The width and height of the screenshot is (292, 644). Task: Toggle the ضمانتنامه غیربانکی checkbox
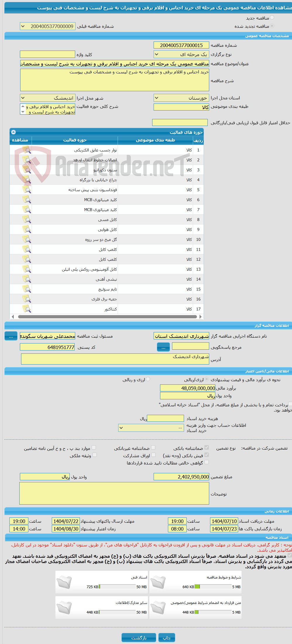tap(153, 448)
